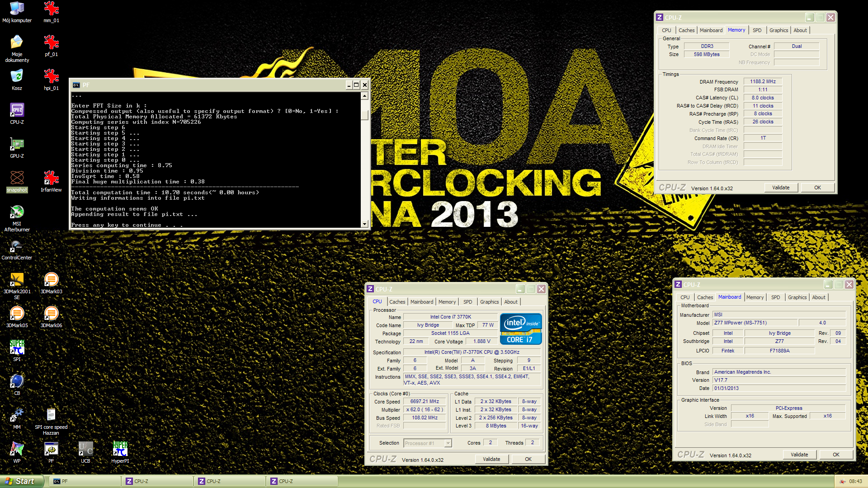Viewport: 868px width, 488px height.
Task: Click the Core Voltage value 1.888 V
Action: tap(481, 342)
